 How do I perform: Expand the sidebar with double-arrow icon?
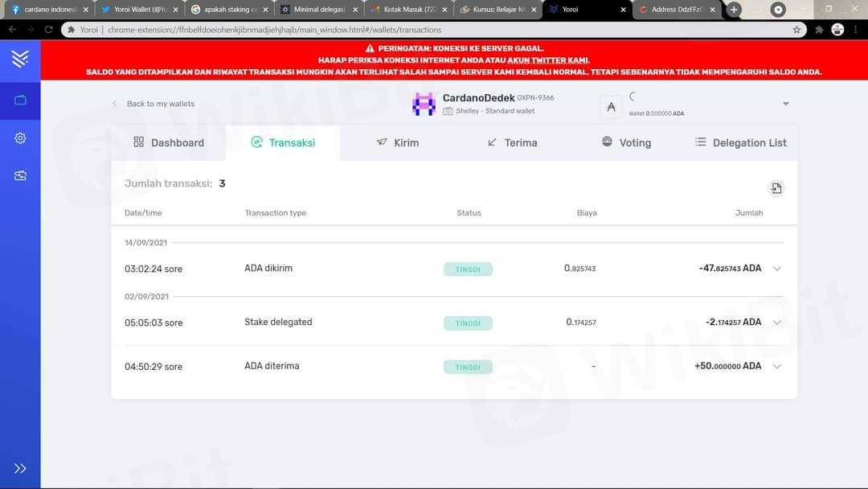coord(20,468)
